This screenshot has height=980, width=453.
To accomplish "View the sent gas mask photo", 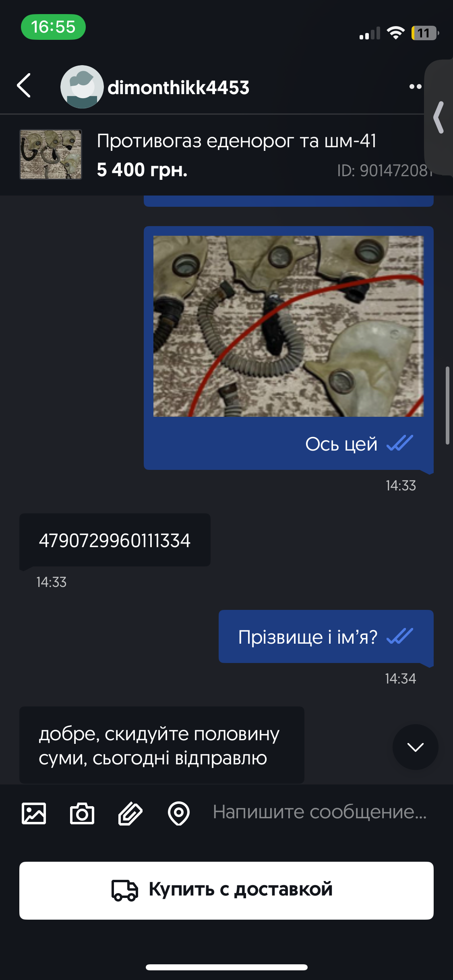I will click(288, 326).
